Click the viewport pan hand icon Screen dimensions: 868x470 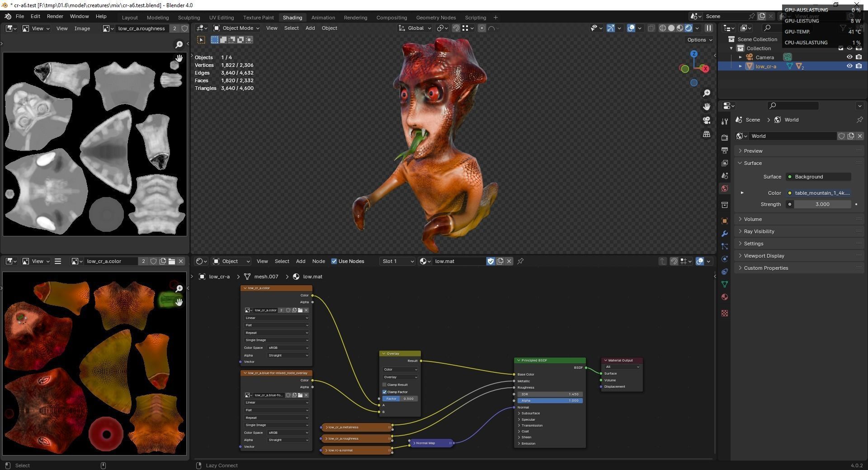pyautogui.click(x=706, y=107)
